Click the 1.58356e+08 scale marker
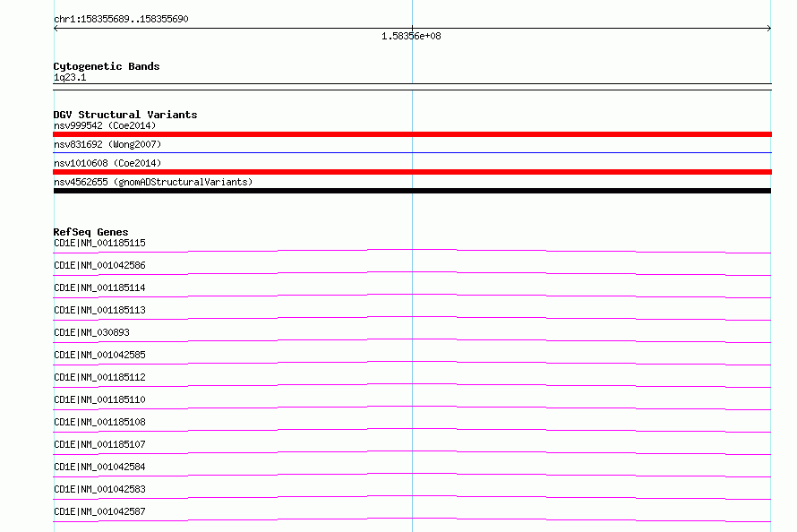The width and height of the screenshot is (797, 532). point(411,36)
